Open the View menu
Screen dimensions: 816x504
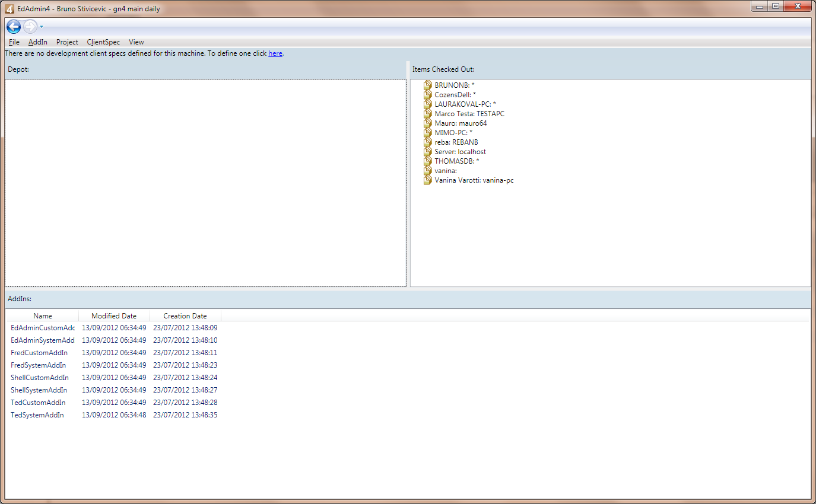[136, 42]
